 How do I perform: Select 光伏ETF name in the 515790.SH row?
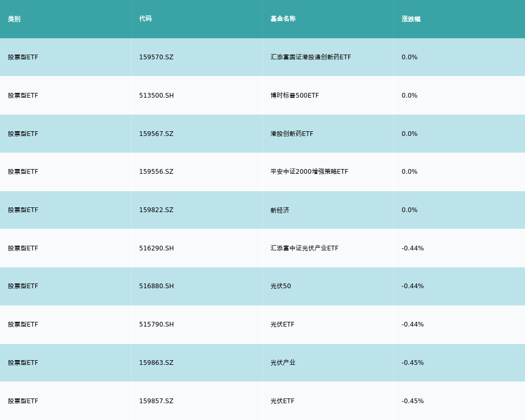point(282,324)
